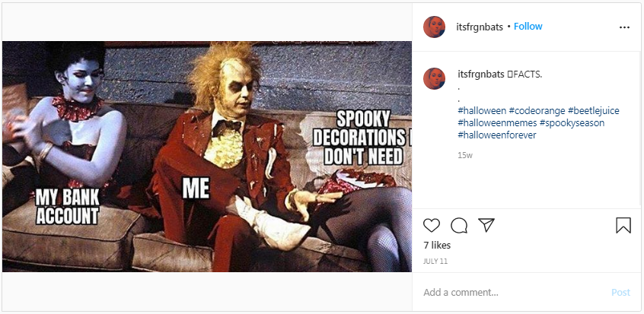Open itsfrgnbats username in caption
This screenshot has height=314, width=644.
pyautogui.click(x=481, y=75)
